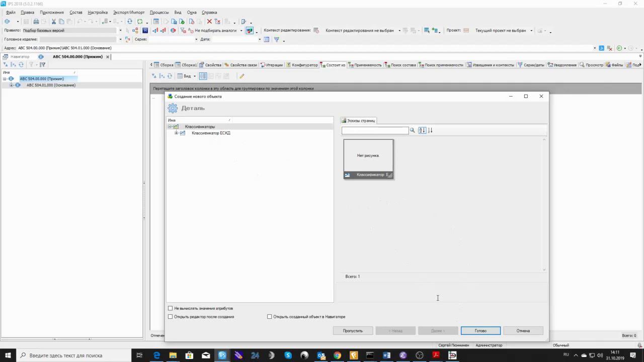This screenshot has width=644, height=362.
Task: Expand the ABC 504.01.000 (Основание) node
Action: (x=12, y=85)
